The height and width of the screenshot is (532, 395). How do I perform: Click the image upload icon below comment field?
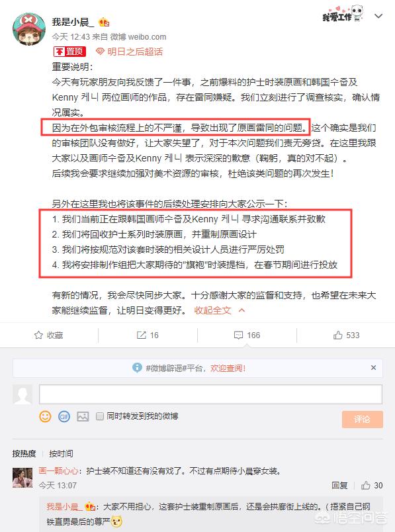83,416
